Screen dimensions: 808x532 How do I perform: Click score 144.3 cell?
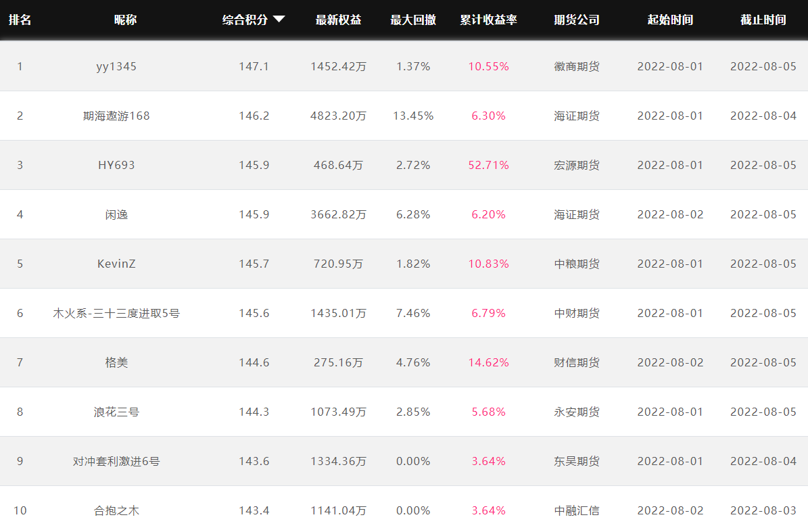[254, 412]
